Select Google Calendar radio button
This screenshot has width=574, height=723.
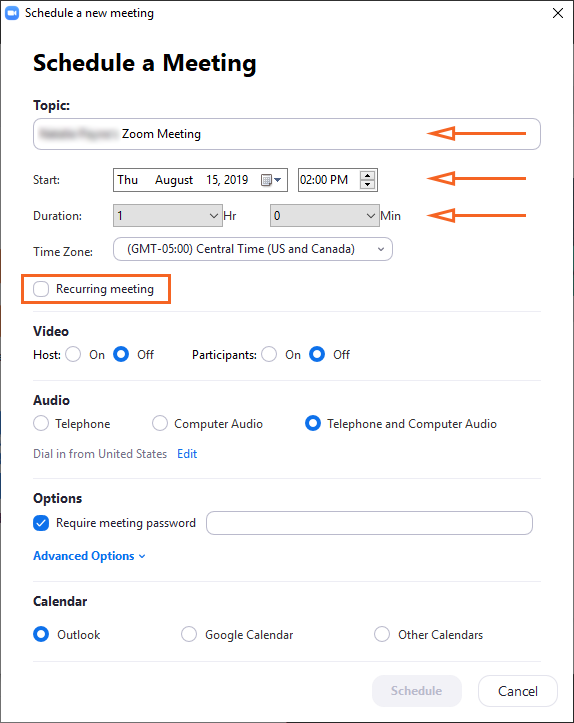coord(189,634)
